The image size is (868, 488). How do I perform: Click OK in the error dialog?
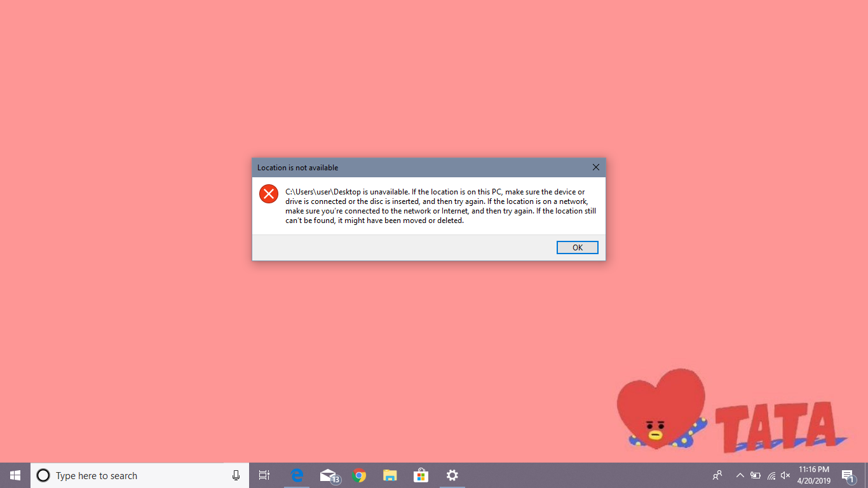577,248
